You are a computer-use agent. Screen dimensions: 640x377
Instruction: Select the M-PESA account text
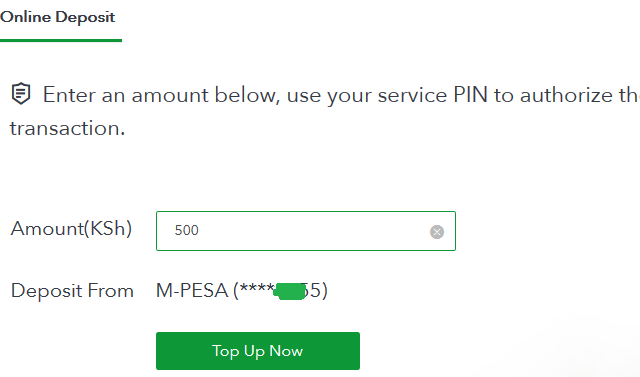[x=242, y=291]
